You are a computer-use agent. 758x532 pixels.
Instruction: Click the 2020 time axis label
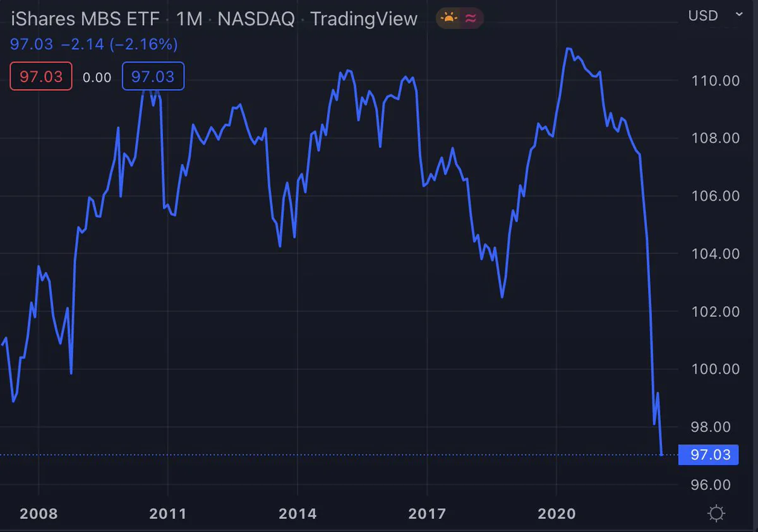[x=556, y=514]
